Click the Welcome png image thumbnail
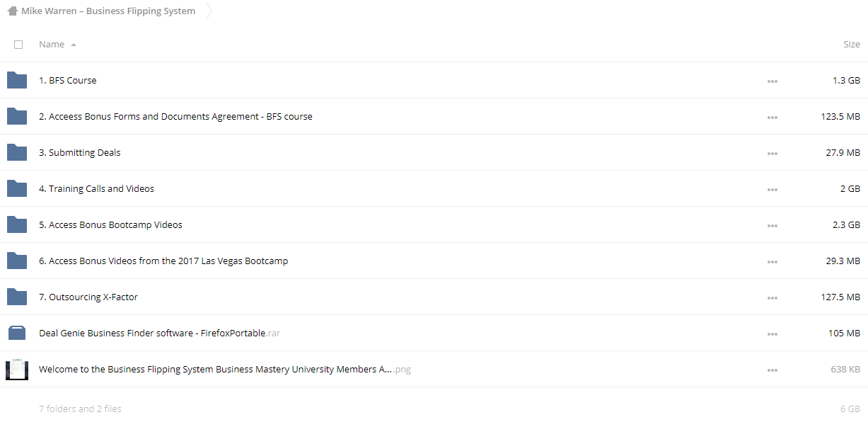This screenshot has height=422, width=868. 17,370
